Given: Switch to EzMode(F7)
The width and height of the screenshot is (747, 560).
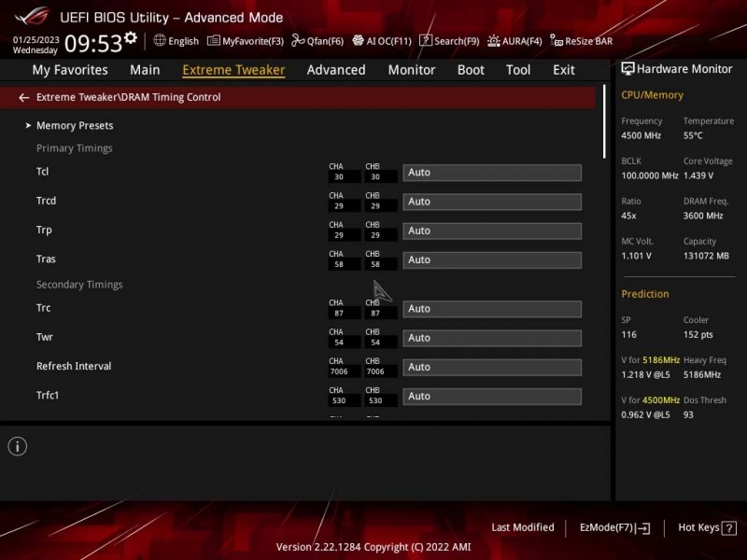Looking at the screenshot, I should 614,527.
